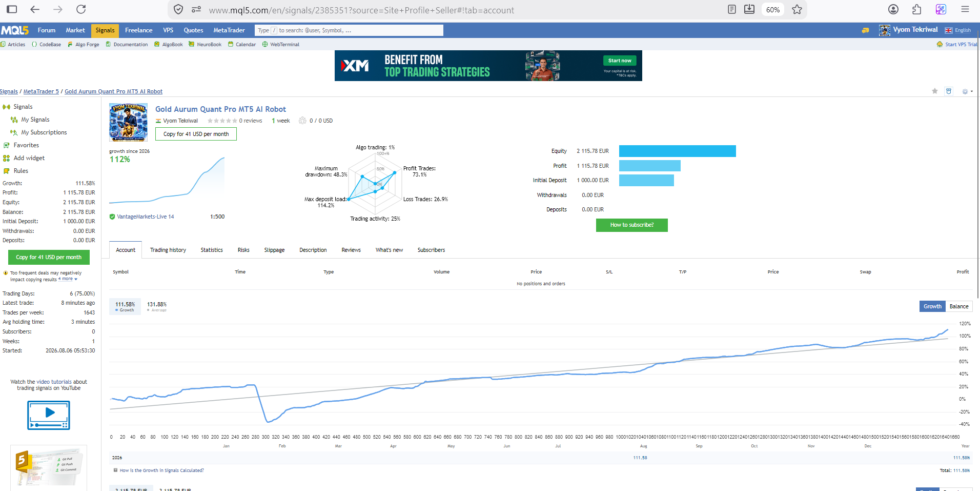Open the Algo Forge link

pyautogui.click(x=84, y=45)
